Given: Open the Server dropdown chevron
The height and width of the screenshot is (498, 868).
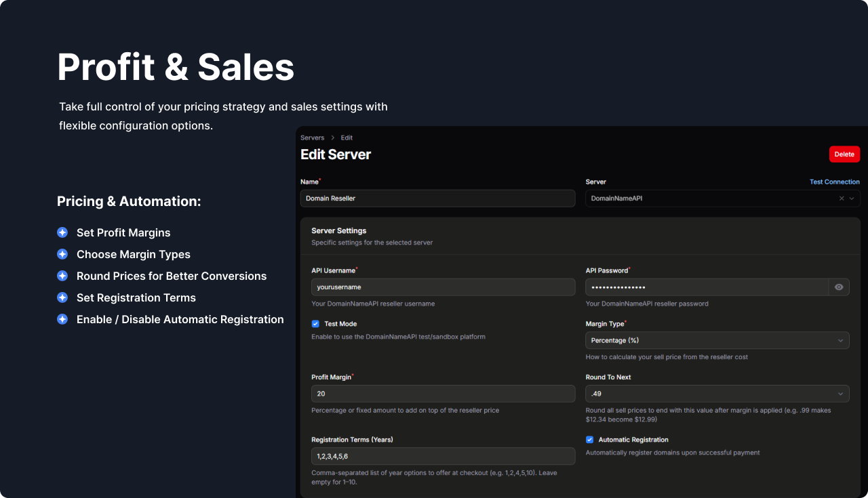Looking at the screenshot, I should (852, 199).
